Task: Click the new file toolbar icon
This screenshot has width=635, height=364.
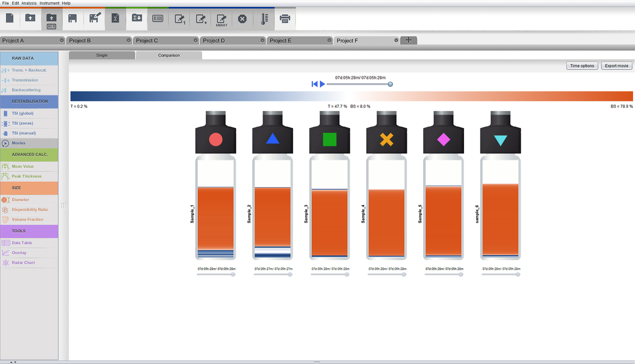Action: click(x=10, y=19)
